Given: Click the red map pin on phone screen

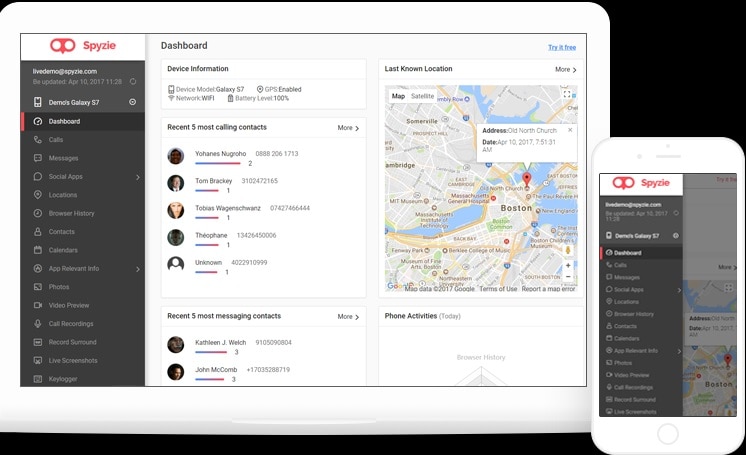Looking at the screenshot, I should click(727, 360).
